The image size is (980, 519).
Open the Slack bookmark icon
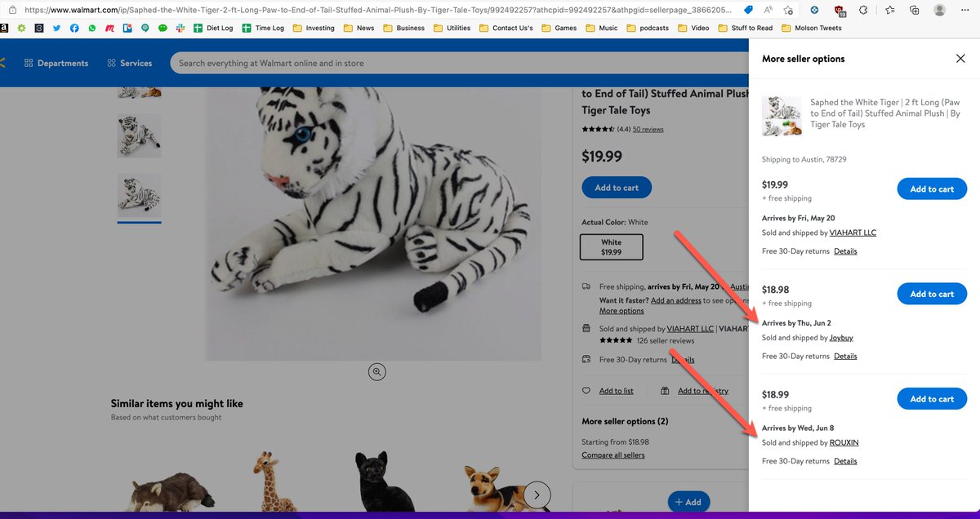tap(180, 28)
